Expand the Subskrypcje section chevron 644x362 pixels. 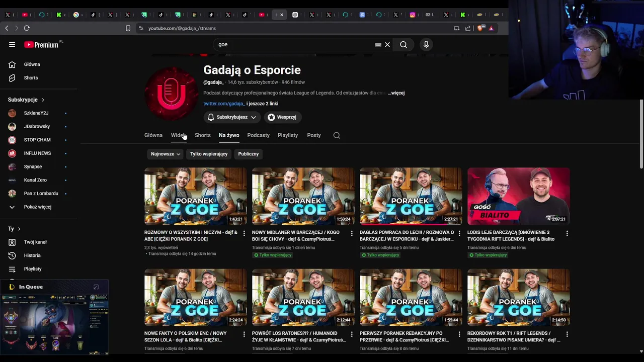coord(43,100)
